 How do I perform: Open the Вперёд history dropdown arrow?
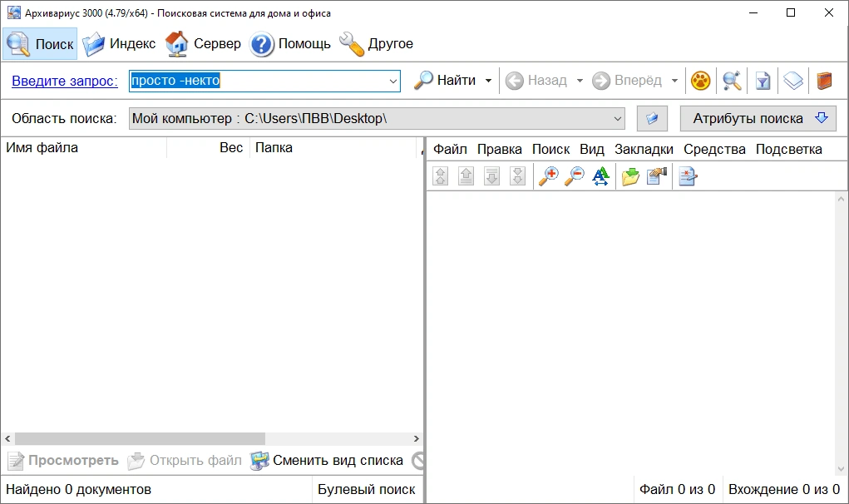674,81
